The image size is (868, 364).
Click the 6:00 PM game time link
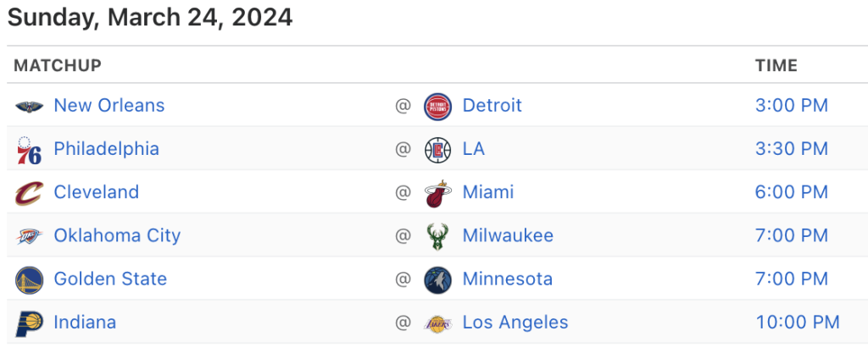[792, 192]
